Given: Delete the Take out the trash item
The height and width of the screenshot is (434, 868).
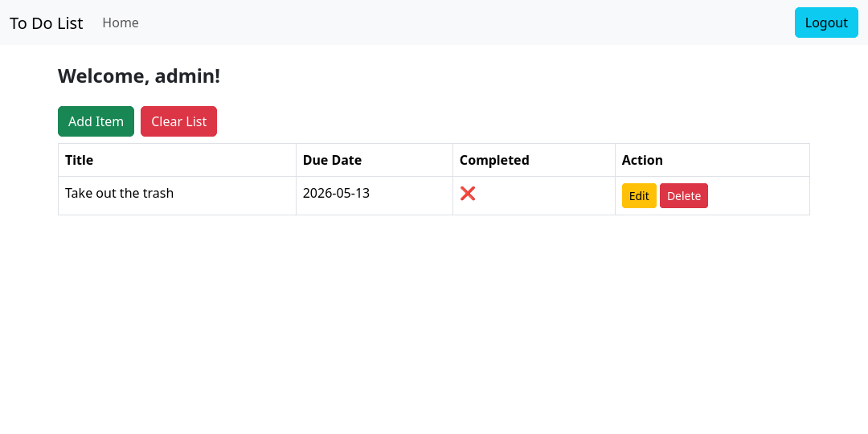Looking at the screenshot, I should click(684, 196).
